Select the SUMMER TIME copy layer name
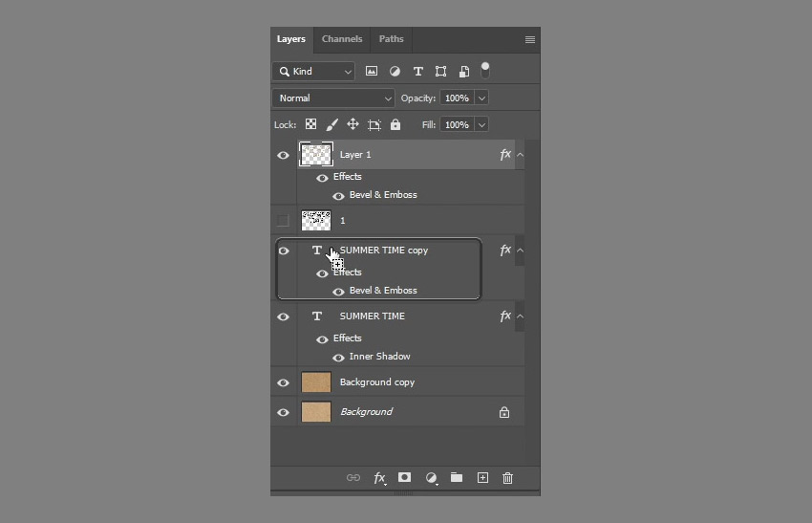 click(x=384, y=251)
